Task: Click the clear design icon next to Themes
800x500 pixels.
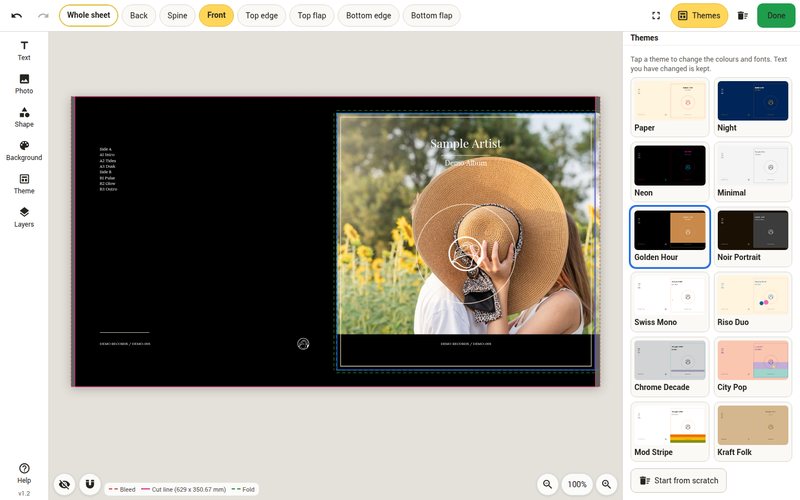Action: pos(742,15)
